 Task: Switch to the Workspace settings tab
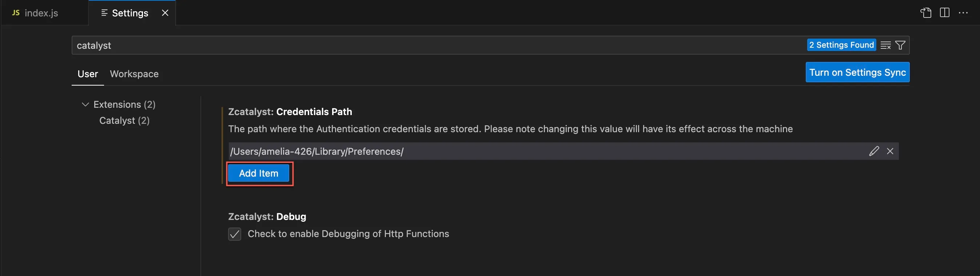(x=134, y=74)
